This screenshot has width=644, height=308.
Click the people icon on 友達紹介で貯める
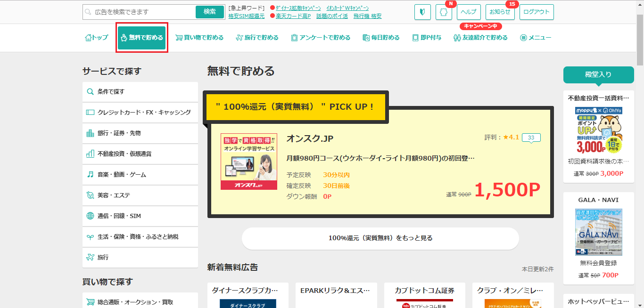tap(457, 38)
